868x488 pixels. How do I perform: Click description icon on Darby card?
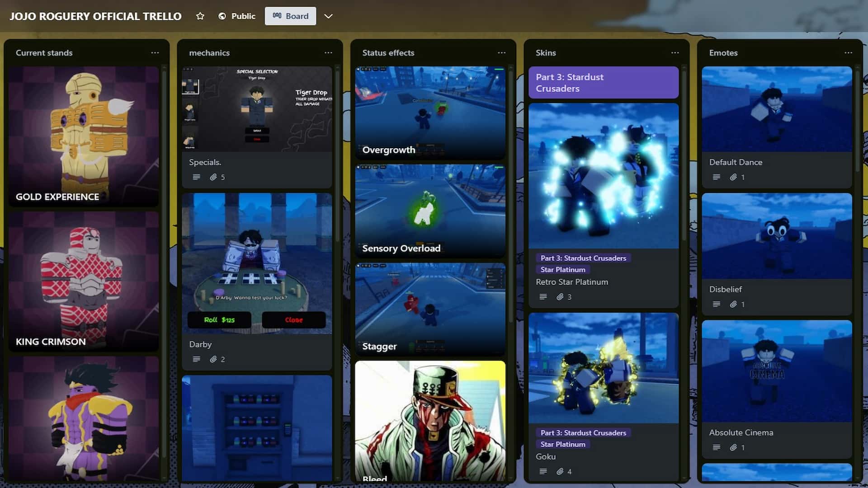pyautogui.click(x=196, y=359)
